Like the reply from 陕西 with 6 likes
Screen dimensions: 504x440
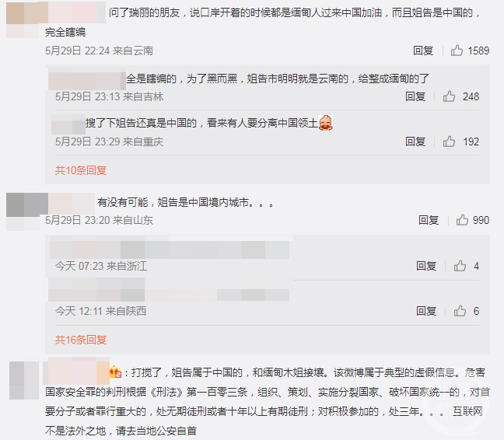[x=460, y=311]
